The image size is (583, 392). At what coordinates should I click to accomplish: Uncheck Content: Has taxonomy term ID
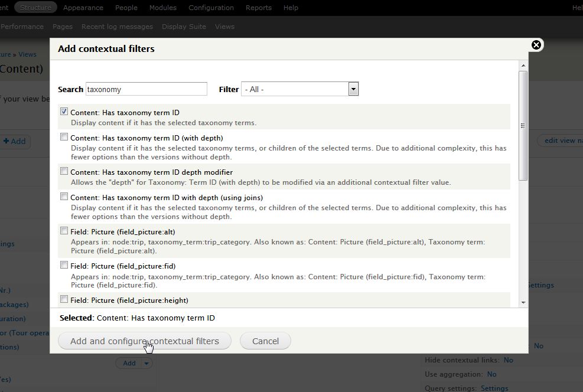(x=64, y=112)
